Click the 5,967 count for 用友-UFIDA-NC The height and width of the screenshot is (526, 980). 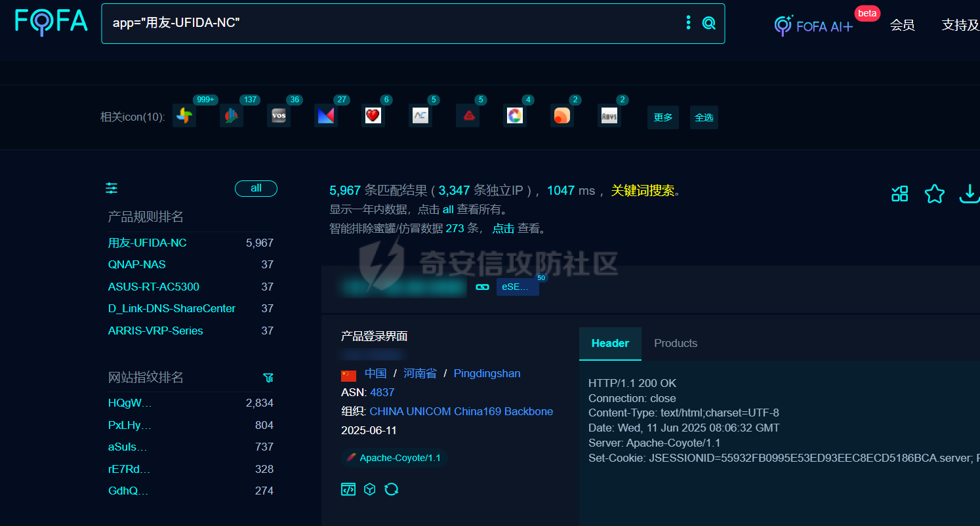(260, 243)
